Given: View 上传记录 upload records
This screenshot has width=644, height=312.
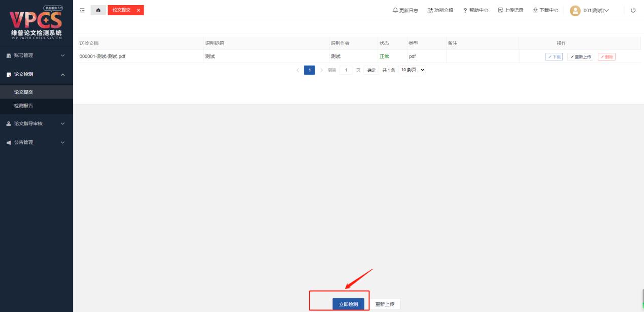Looking at the screenshot, I should [511, 10].
